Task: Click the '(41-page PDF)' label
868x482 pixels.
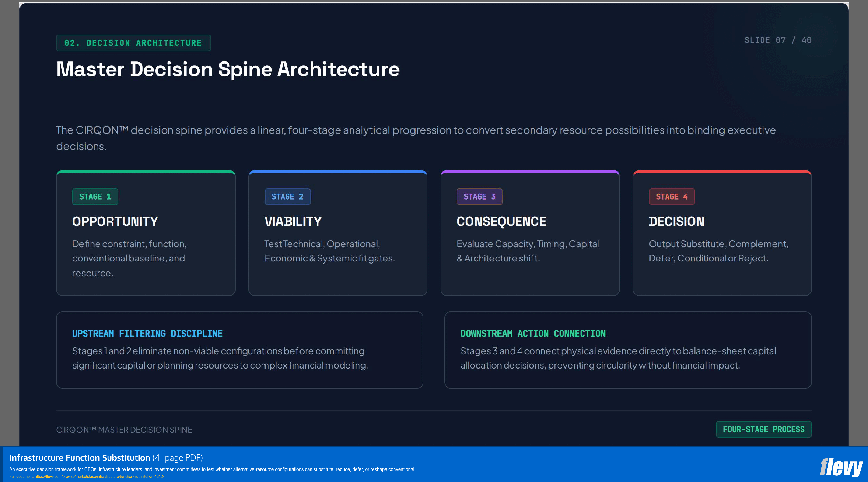Action: click(178, 458)
